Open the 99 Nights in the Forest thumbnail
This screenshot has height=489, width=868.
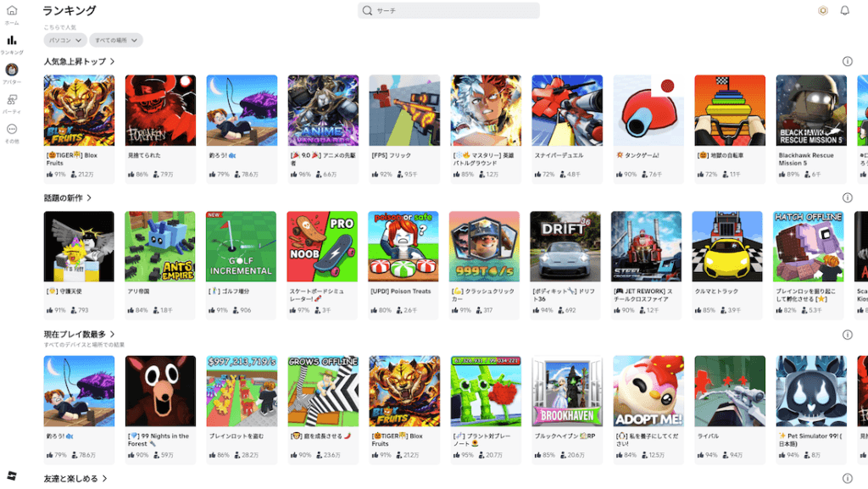[x=160, y=391]
